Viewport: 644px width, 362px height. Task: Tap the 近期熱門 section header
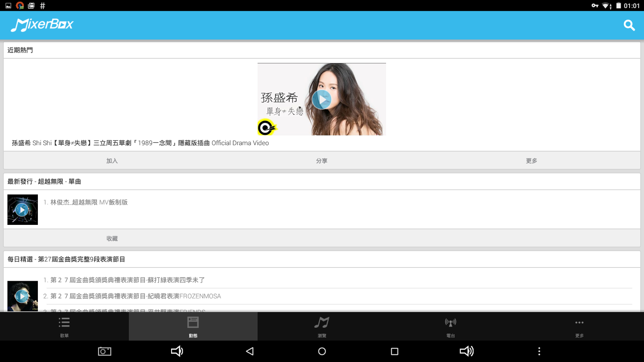tap(20, 50)
